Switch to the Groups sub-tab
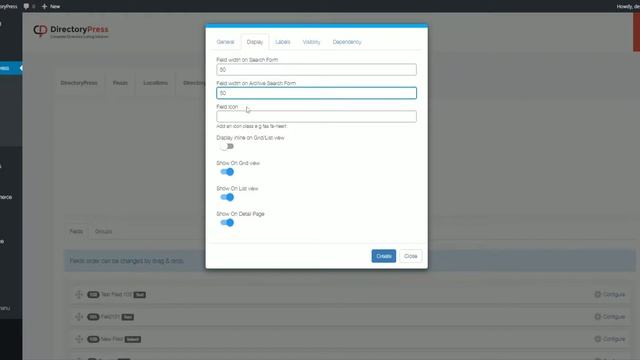This screenshot has width=640, height=360. pos(103,231)
